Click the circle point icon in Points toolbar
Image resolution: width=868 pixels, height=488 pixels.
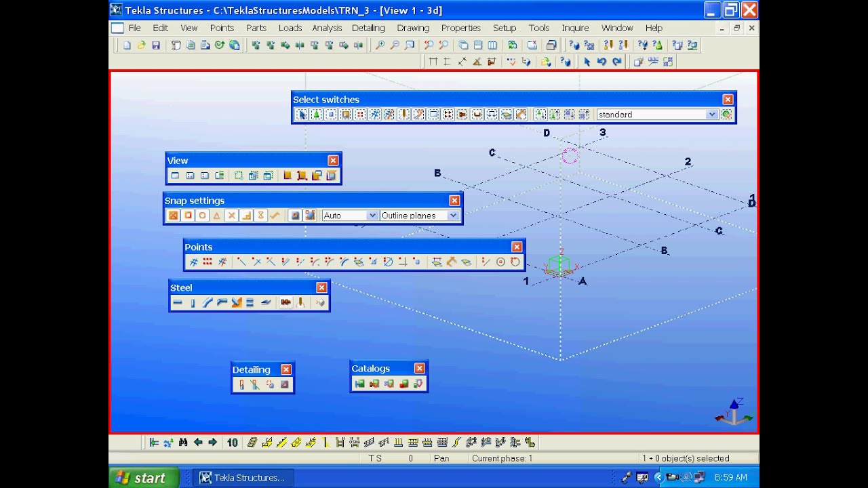[500, 262]
